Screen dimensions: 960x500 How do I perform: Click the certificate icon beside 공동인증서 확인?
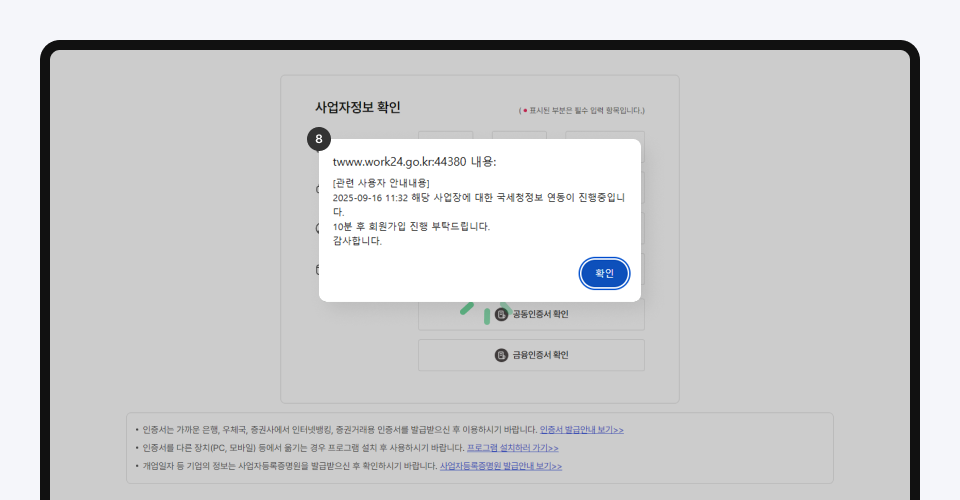tap(502, 314)
